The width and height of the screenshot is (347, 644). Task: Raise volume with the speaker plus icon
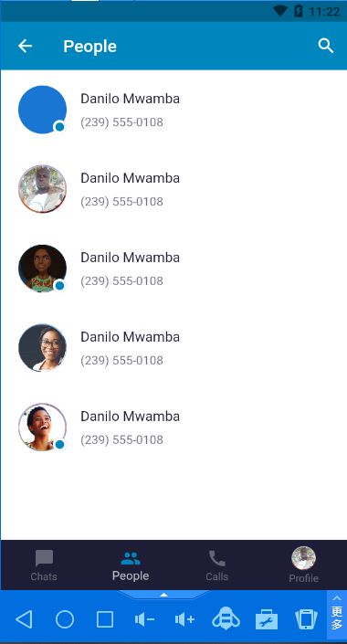pos(184,619)
